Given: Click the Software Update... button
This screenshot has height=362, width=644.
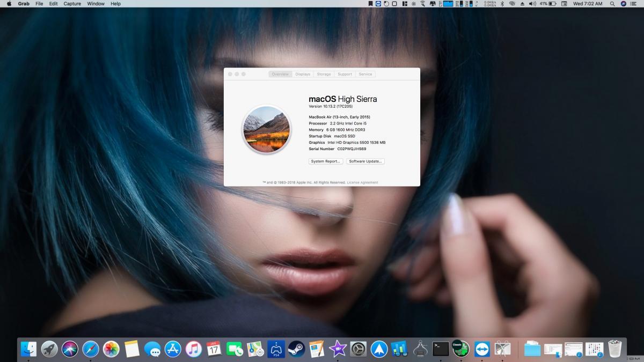Looking at the screenshot, I should pos(365,161).
